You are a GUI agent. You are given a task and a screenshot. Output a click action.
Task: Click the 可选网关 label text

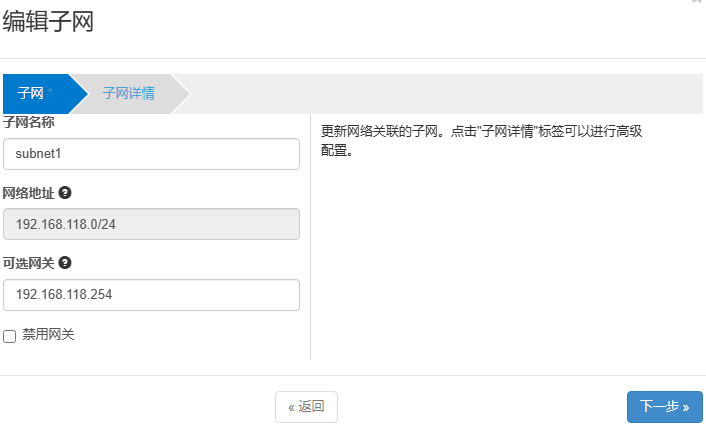pyautogui.click(x=28, y=263)
